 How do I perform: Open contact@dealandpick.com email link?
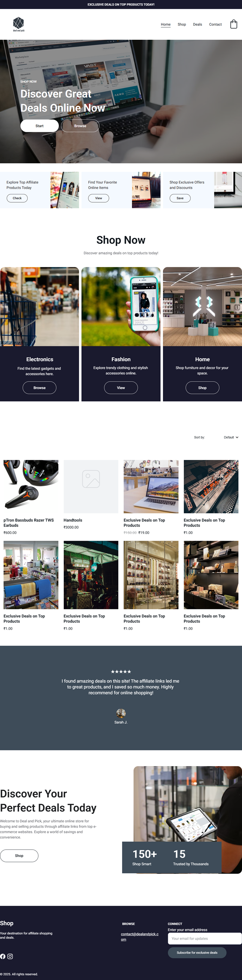pos(140,937)
